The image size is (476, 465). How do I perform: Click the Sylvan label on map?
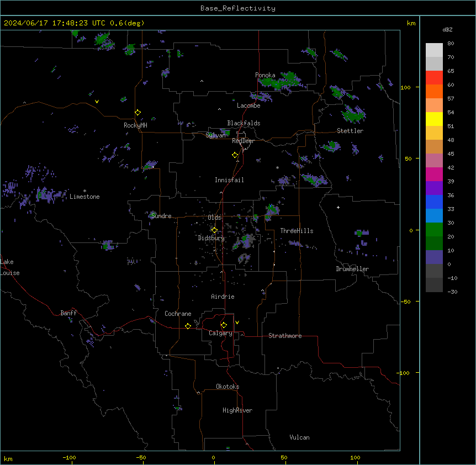(x=215, y=135)
